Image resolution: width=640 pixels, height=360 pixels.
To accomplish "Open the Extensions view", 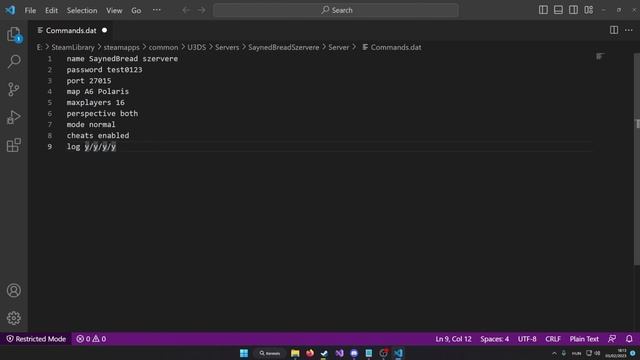I will (14, 145).
